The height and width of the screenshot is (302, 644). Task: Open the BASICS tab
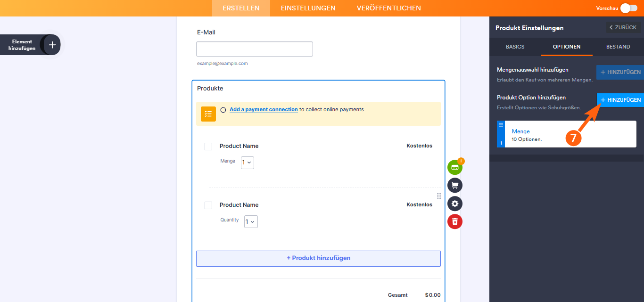[515, 47]
